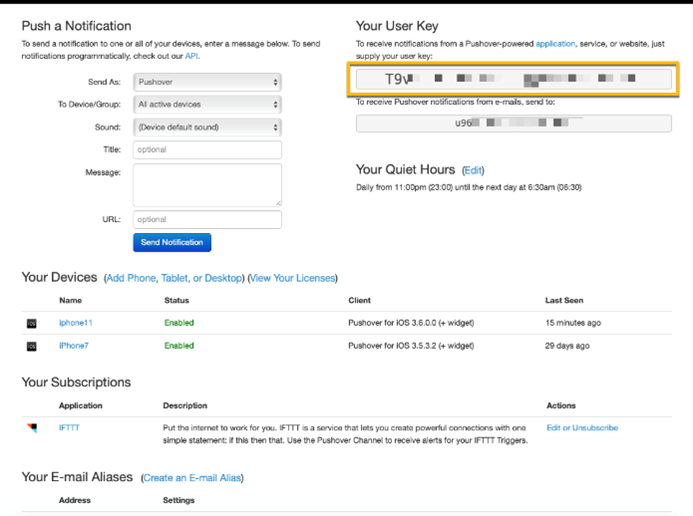The height and width of the screenshot is (516, 693).
Task: Click the Send Notification button
Action: point(172,243)
